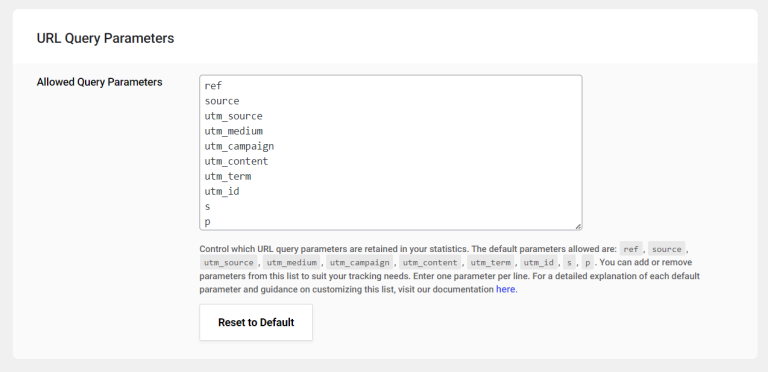This screenshot has height=372, width=768.
Task: Grab the textarea resize handle corner
Action: pos(578,226)
